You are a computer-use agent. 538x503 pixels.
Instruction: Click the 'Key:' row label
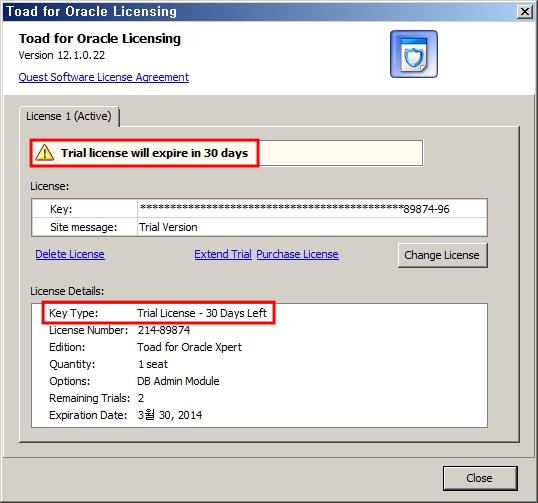(61, 209)
